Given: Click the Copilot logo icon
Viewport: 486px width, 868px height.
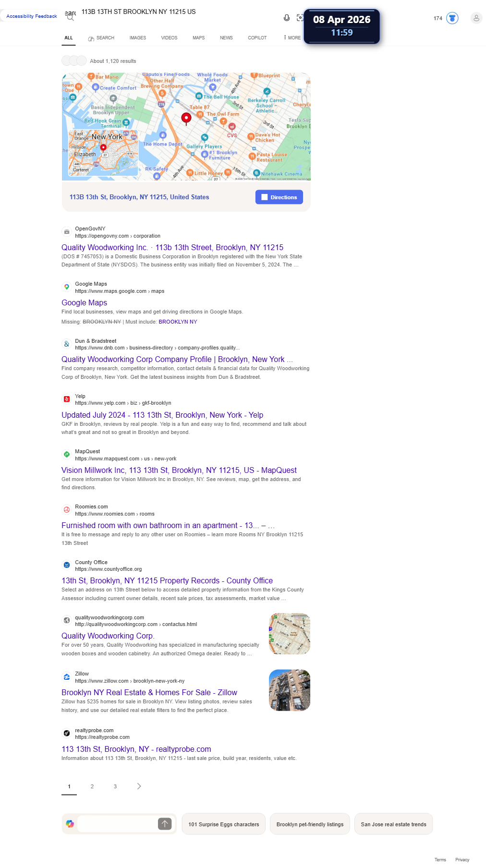Looking at the screenshot, I should pyautogui.click(x=70, y=824).
